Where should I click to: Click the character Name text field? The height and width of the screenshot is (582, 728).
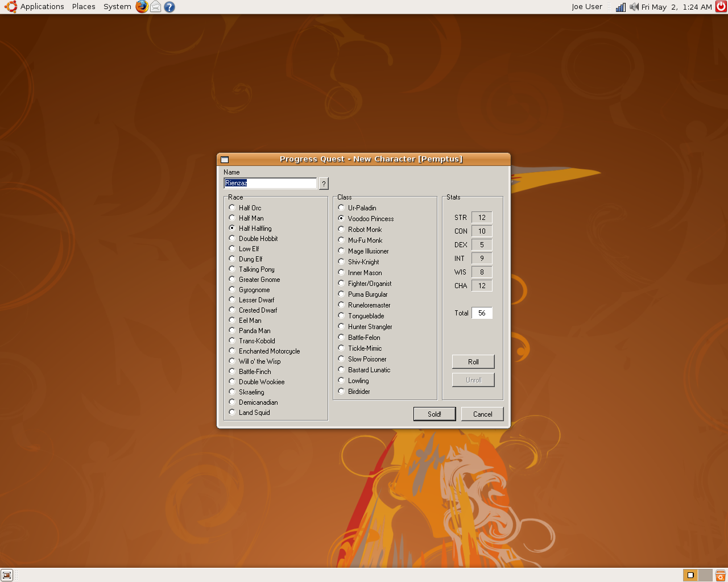[x=270, y=183]
